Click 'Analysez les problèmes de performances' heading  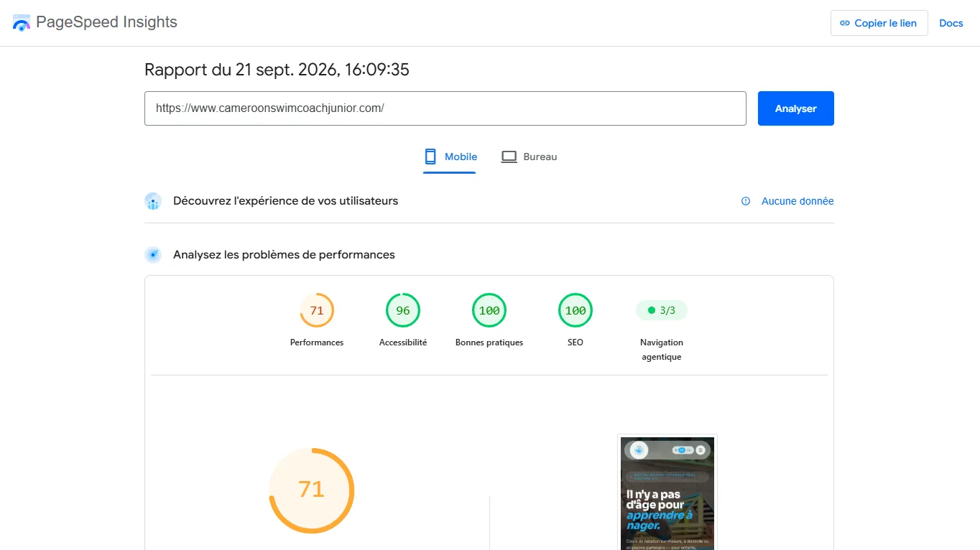(284, 255)
